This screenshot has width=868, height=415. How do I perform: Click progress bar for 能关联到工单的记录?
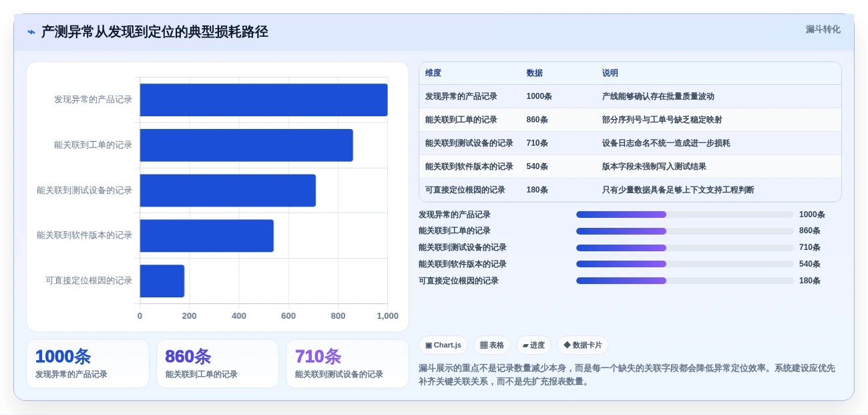coord(685,231)
